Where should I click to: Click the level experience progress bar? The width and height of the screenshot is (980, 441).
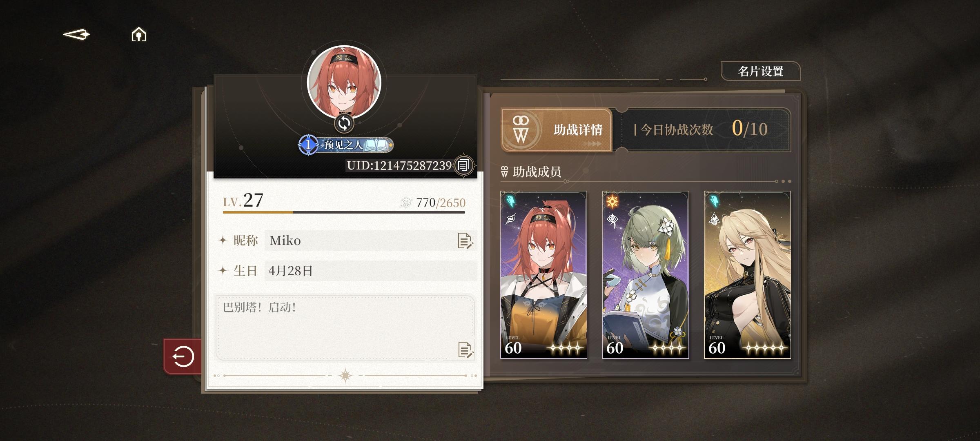pyautogui.click(x=344, y=212)
